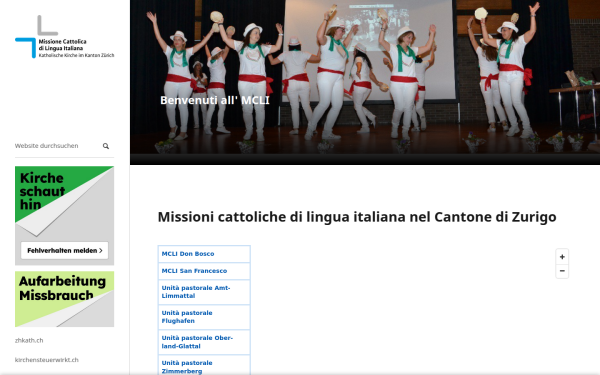
Task: Follow the zhkath.ch link
Action: 29,340
